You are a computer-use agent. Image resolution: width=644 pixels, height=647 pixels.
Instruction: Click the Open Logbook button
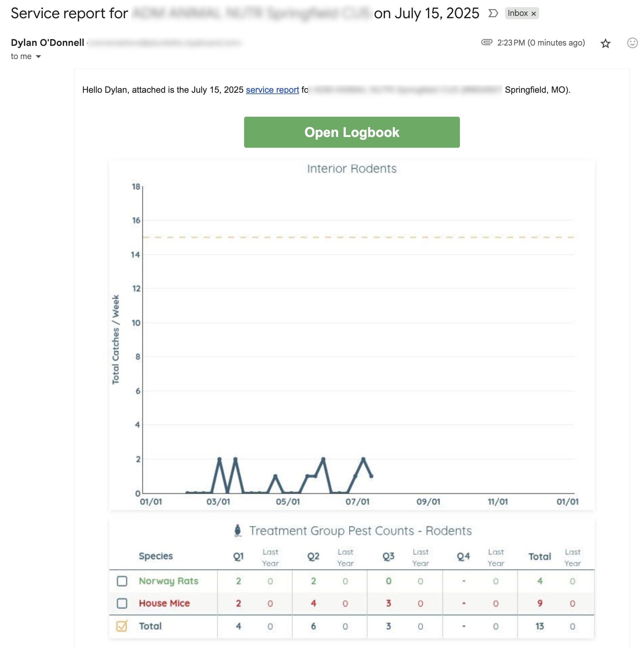coord(352,132)
